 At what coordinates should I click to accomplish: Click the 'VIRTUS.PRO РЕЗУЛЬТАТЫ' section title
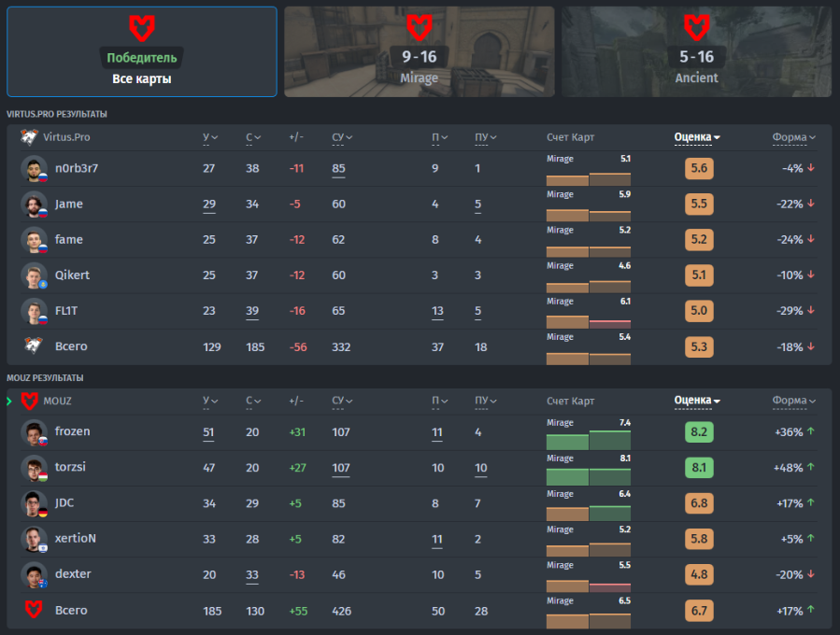[57, 114]
